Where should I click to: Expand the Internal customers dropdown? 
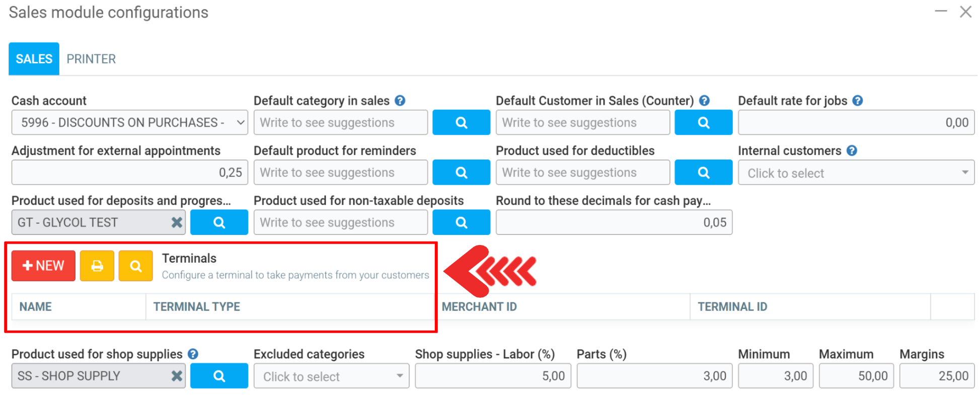click(856, 173)
